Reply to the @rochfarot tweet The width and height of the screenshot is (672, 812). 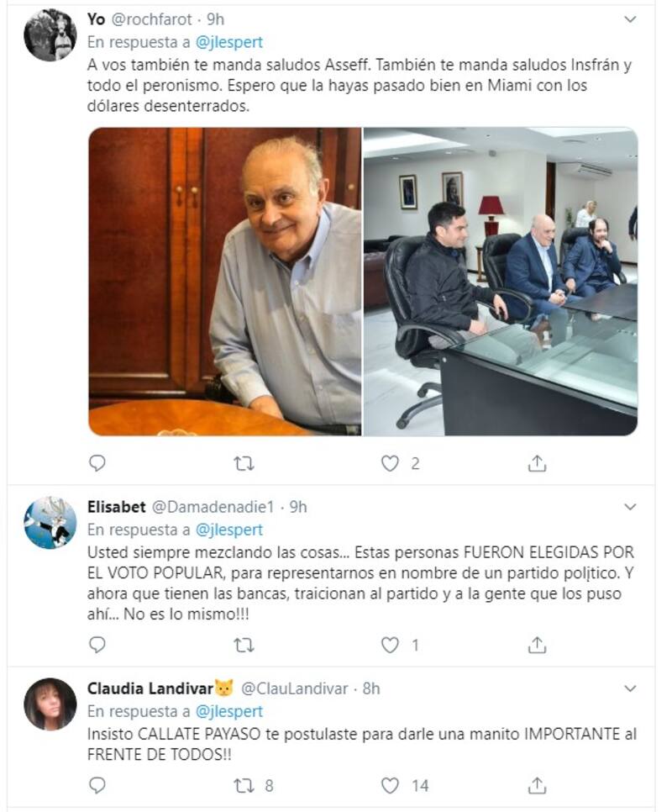97,463
